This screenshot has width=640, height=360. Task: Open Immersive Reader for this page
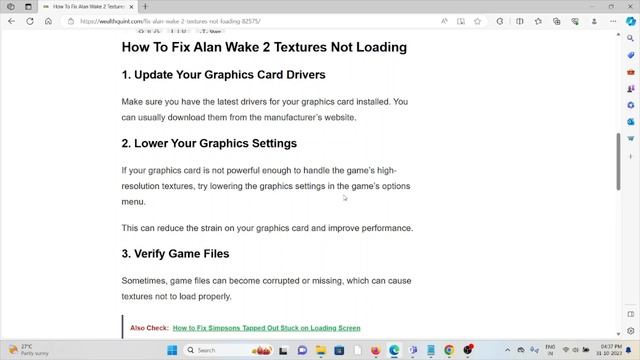pyautogui.click(x=461, y=21)
